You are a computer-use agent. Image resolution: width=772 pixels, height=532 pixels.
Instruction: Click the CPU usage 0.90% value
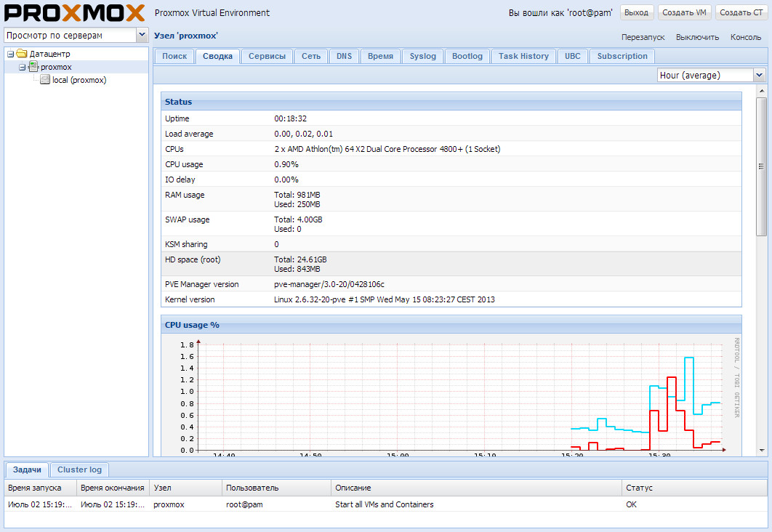point(286,164)
